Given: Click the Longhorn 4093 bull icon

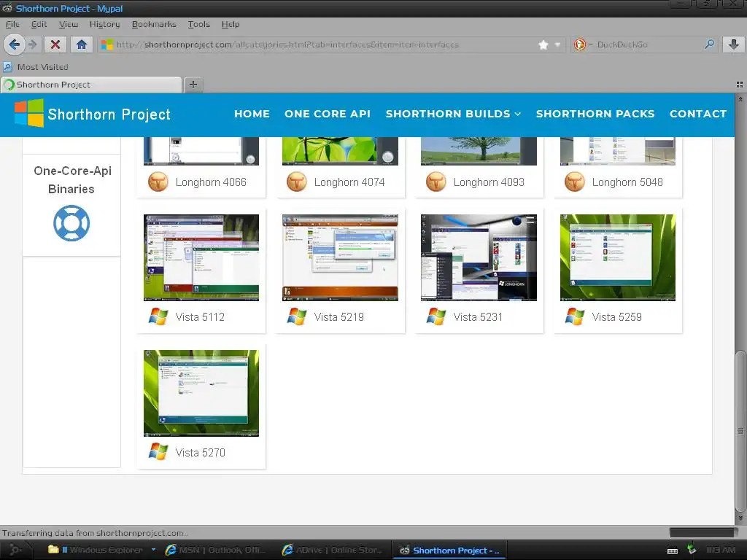Looking at the screenshot, I should pyautogui.click(x=436, y=182).
